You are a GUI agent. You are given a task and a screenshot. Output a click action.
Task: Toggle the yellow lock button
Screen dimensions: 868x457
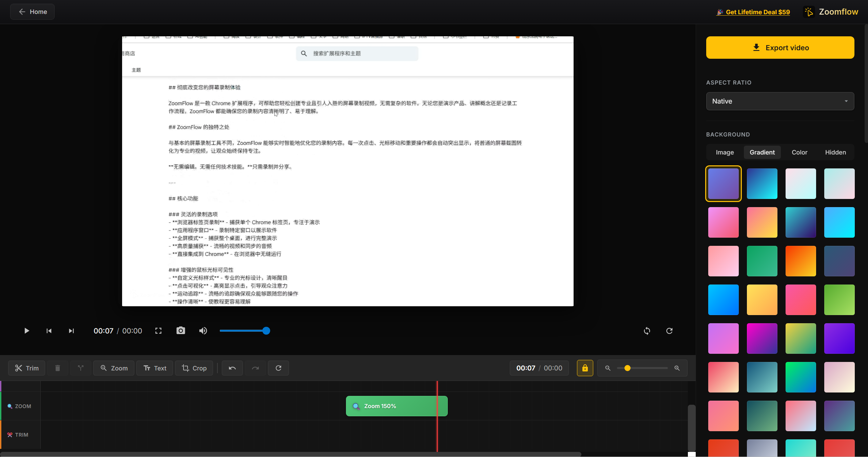pos(585,368)
